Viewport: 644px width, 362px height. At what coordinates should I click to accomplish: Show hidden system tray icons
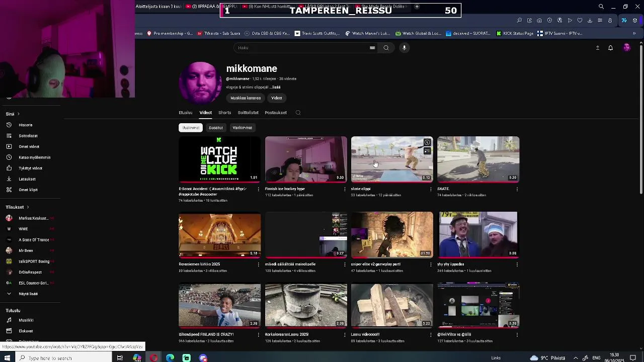click(x=576, y=358)
